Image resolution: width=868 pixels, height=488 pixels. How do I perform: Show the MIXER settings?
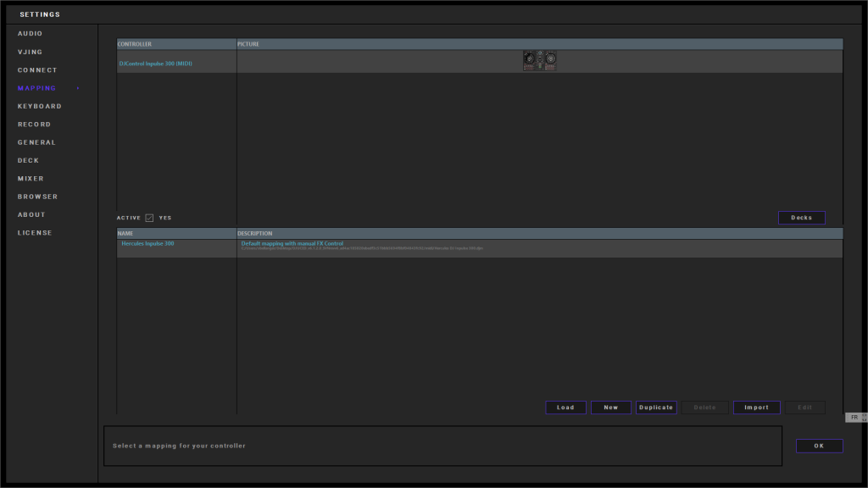coord(31,179)
